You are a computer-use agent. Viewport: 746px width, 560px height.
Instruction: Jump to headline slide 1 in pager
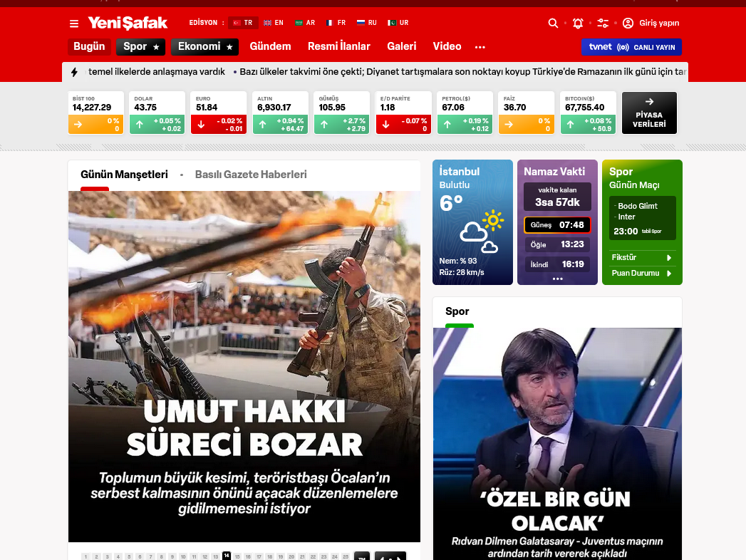click(x=86, y=556)
